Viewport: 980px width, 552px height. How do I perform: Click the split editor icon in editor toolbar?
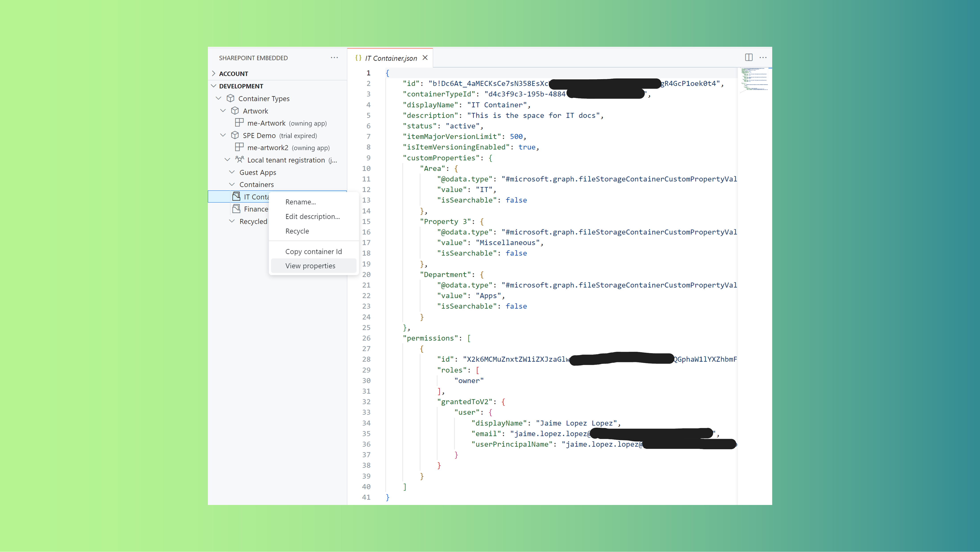(748, 57)
